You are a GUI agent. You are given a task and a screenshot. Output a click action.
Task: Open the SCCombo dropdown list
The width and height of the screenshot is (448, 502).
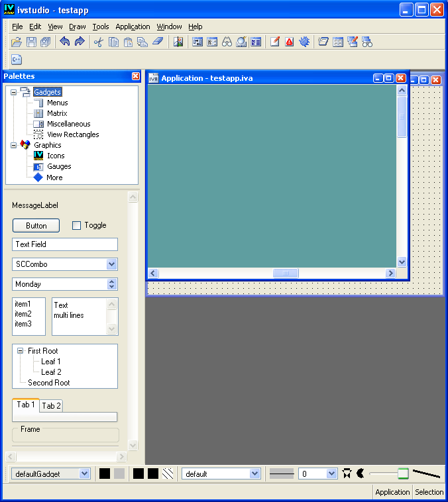[x=111, y=264]
